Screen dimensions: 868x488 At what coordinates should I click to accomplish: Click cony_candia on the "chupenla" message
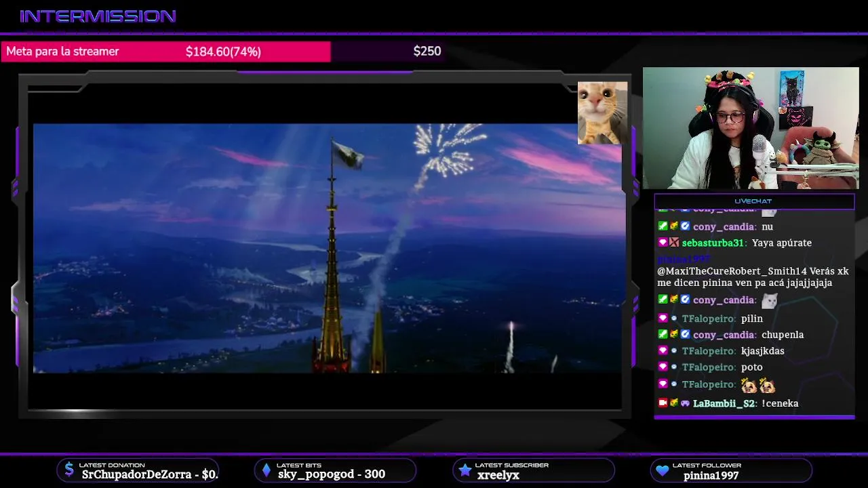(724, 335)
